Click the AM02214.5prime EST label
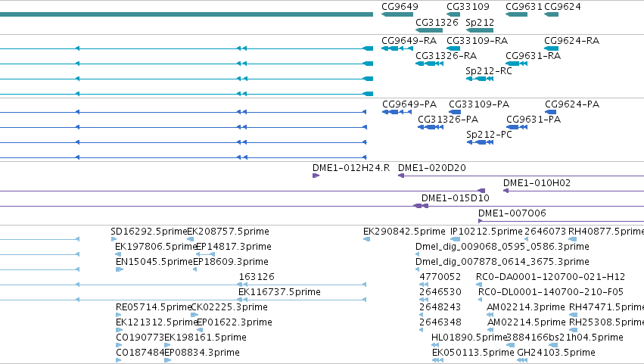Image resolution: width=644 pixels, height=364 pixels. tap(526, 322)
